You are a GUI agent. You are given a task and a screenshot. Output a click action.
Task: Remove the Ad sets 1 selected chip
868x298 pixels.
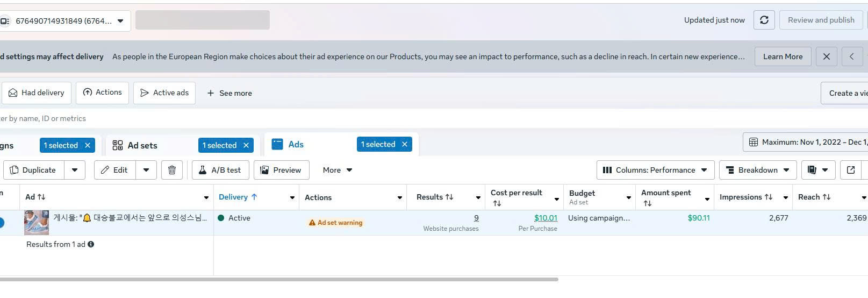[246, 145]
